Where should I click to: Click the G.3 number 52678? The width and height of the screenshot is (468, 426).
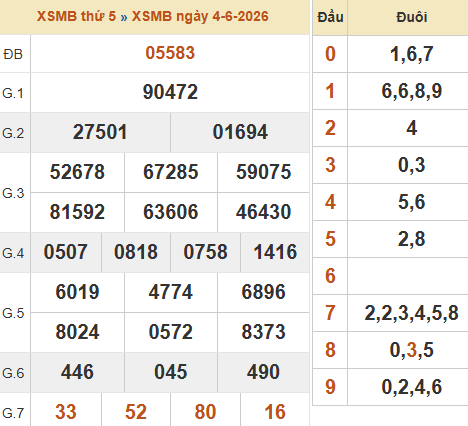pyautogui.click(x=77, y=172)
